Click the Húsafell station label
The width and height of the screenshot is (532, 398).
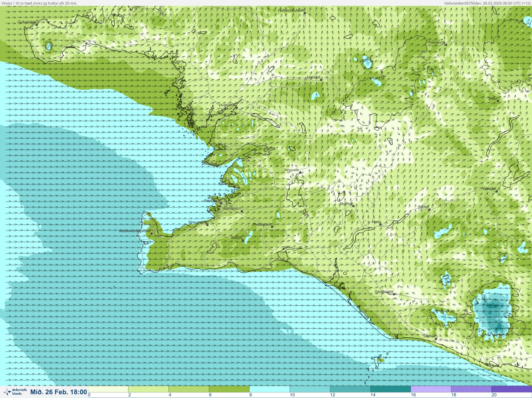point(313,77)
